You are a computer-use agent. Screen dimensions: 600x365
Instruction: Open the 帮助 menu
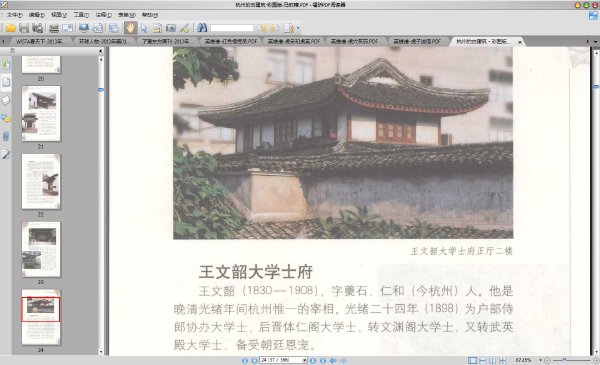[150, 15]
